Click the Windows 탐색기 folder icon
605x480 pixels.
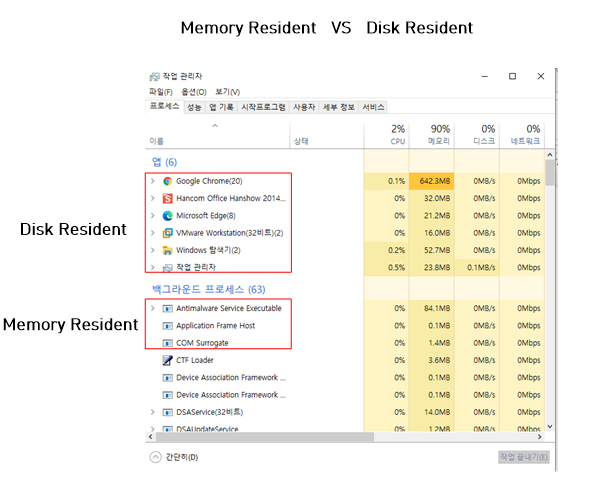pyautogui.click(x=167, y=250)
